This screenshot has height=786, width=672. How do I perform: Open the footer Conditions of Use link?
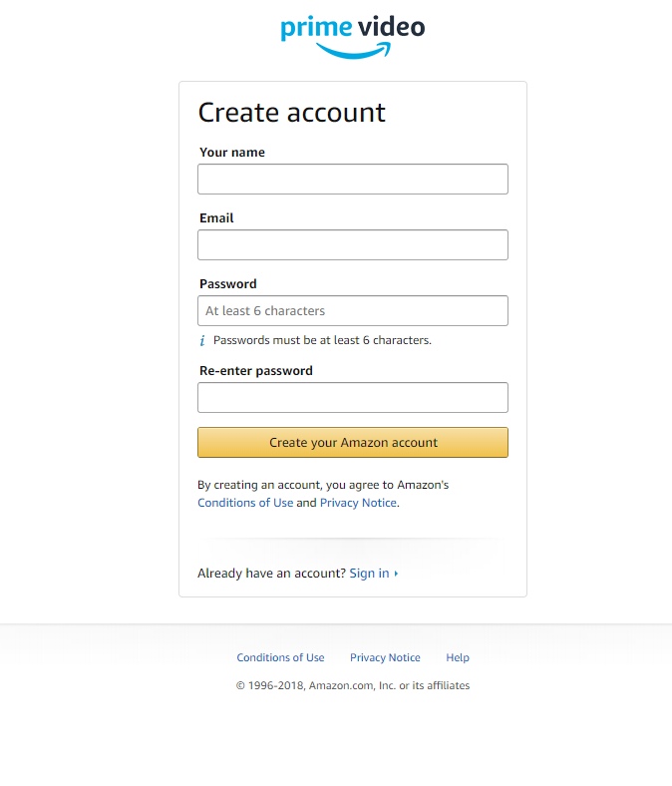coord(280,658)
